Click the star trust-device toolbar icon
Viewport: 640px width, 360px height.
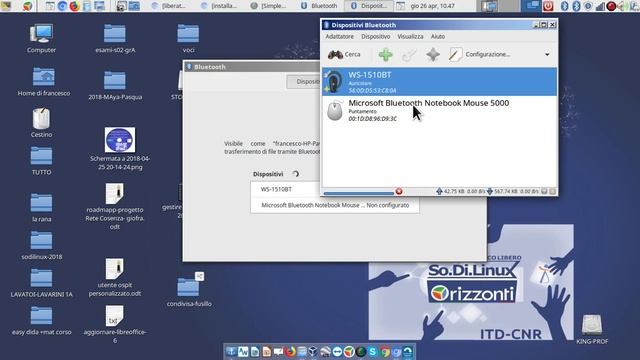(433, 55)
